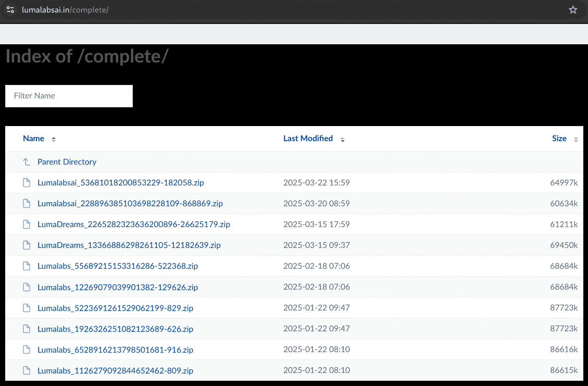
Task: Click file icon for Lumalabs_12269079039901382-129626.zip
Action: click(27, 287)
